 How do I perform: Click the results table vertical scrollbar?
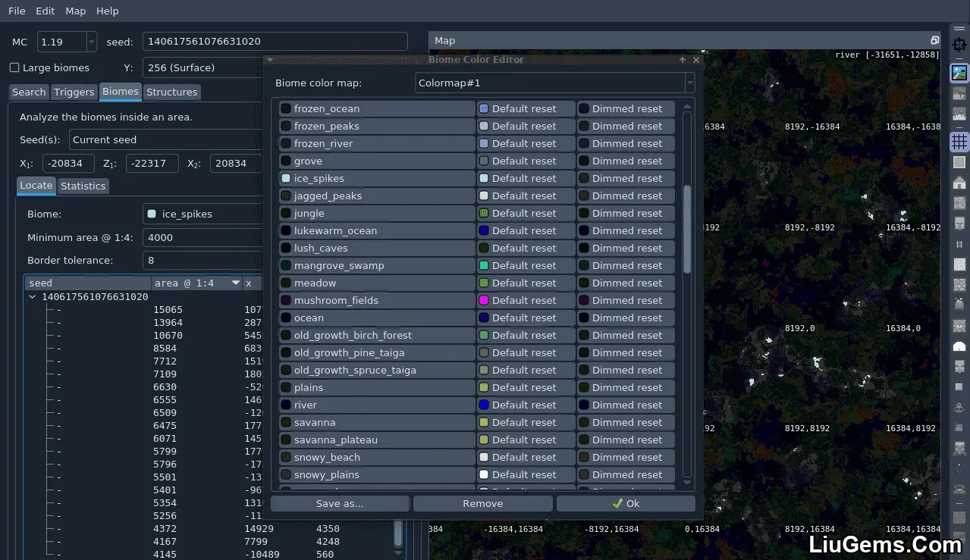click(x=398, y=533)
